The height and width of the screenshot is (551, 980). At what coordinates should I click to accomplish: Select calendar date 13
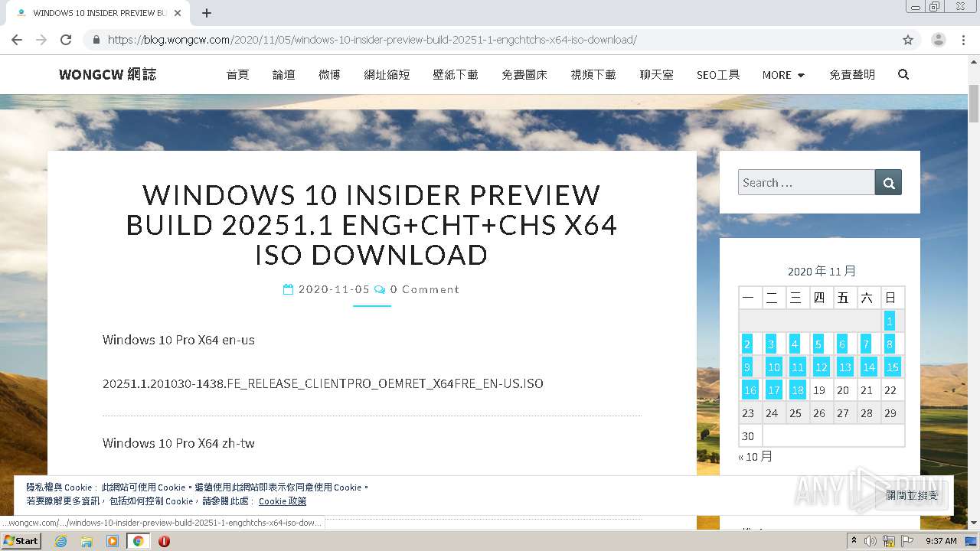845,367
